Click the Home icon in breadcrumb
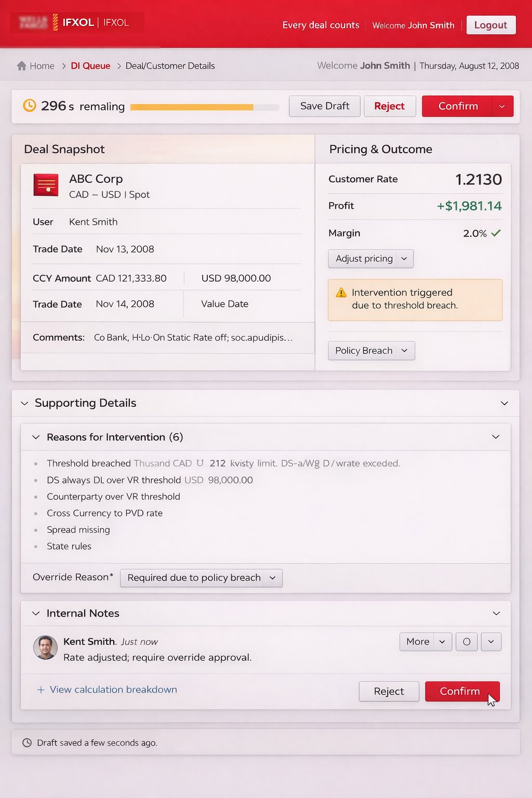Viewport: 532px width, 798px height. 21,66
